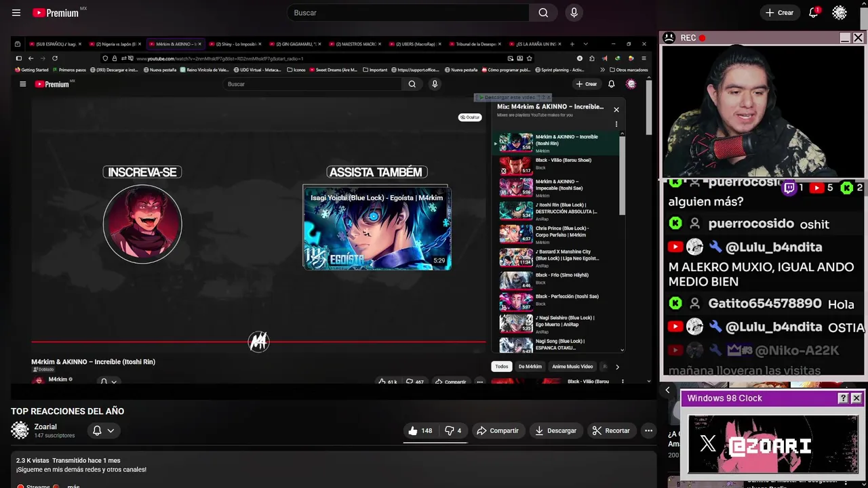Open the Zoarial channel name link

click(x=45, y=427)
